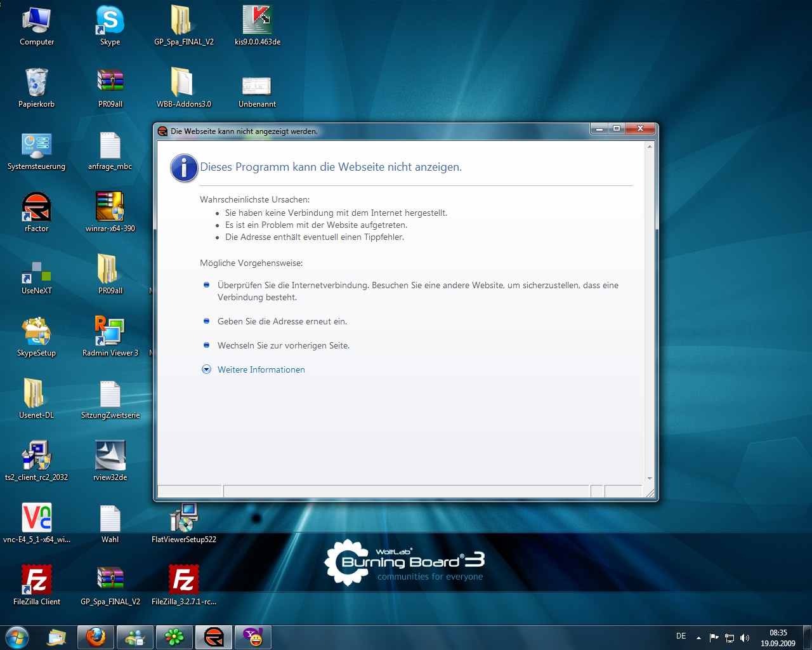This screenshot has height=650, width=812.
Task: Click the clock showing 08:35
Action: point(778,633)
